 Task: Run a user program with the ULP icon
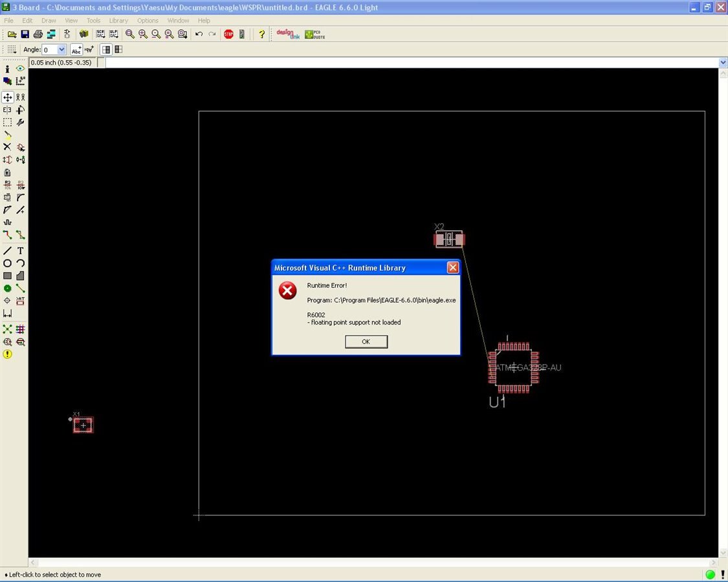point(114,34)
